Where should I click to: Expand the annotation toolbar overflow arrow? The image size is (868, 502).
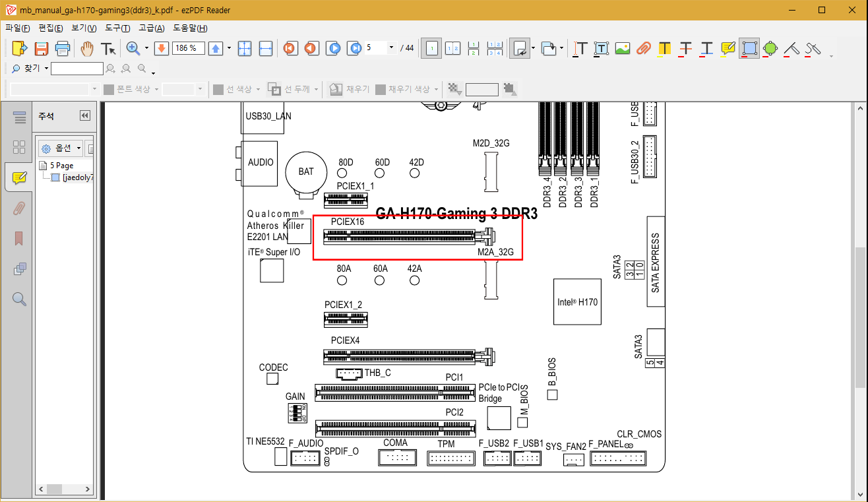click(x=831, y=55)
